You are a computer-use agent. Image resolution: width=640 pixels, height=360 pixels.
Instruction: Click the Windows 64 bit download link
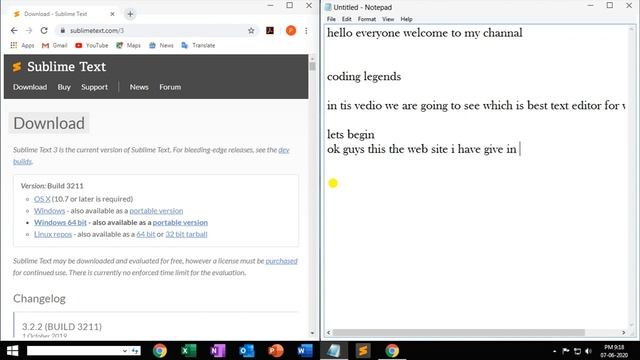click(x=60, y=222)
